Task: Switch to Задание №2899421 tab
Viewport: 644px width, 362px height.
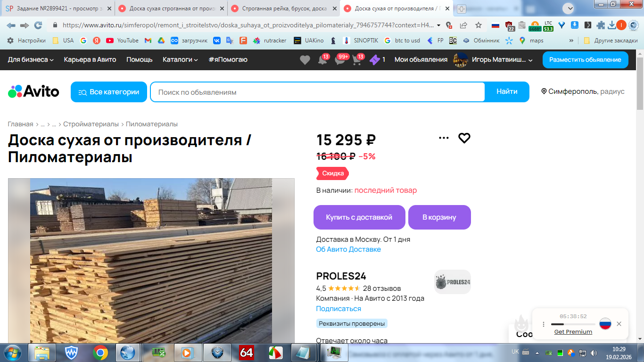Action: (58, 8)
